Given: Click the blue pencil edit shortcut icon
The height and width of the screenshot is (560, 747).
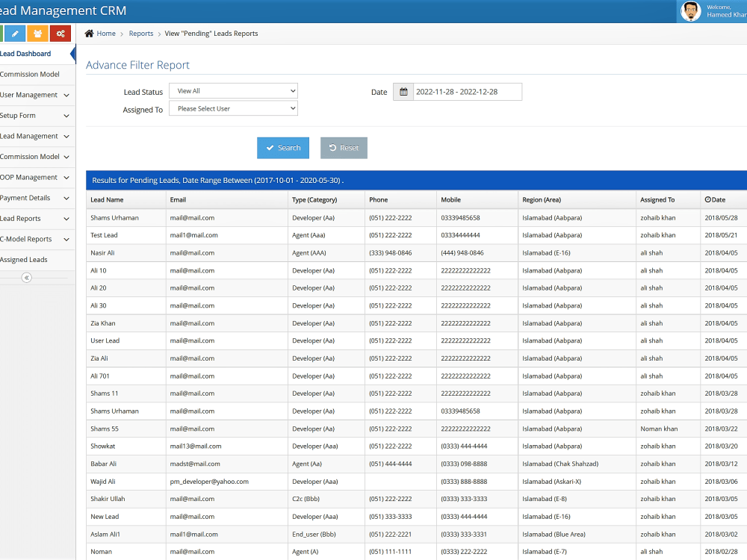Looking at the screenshot, I should pyautogui.click(x=15, y=34).
